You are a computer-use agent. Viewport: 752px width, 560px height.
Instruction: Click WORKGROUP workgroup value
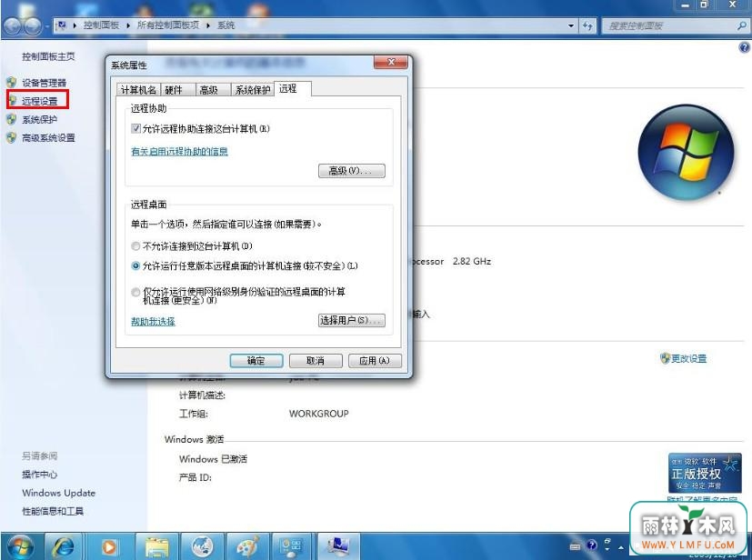coord(319,414)
